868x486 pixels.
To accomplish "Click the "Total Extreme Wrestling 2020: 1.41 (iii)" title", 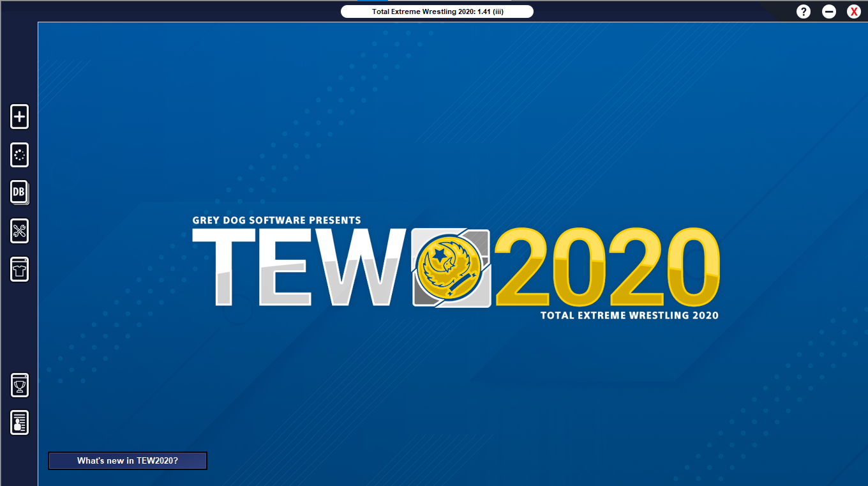I will [437, 11].
